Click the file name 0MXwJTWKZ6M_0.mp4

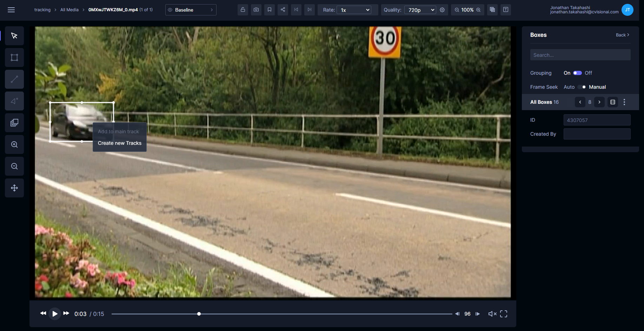[113, 10]
